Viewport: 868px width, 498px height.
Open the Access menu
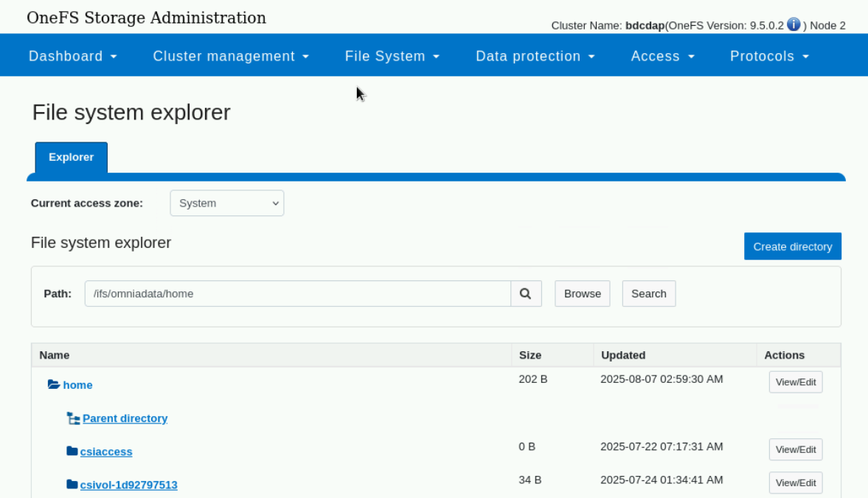click(x=663, y=56)
